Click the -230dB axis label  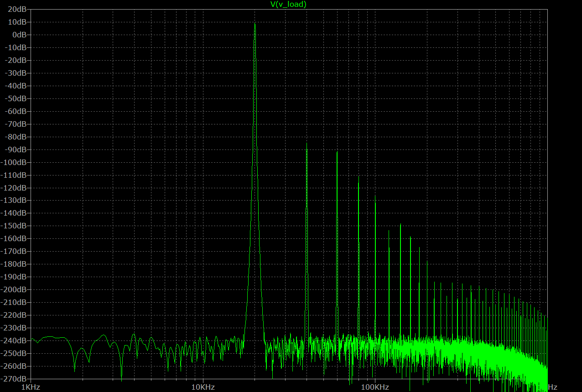pyautogui.click(x=14, y=328)
